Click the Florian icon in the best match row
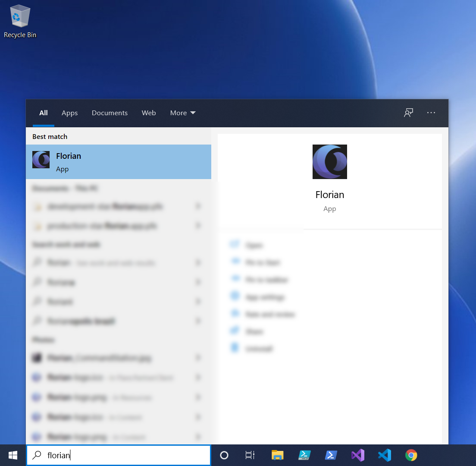476x466 pixels. pos(41,160)
